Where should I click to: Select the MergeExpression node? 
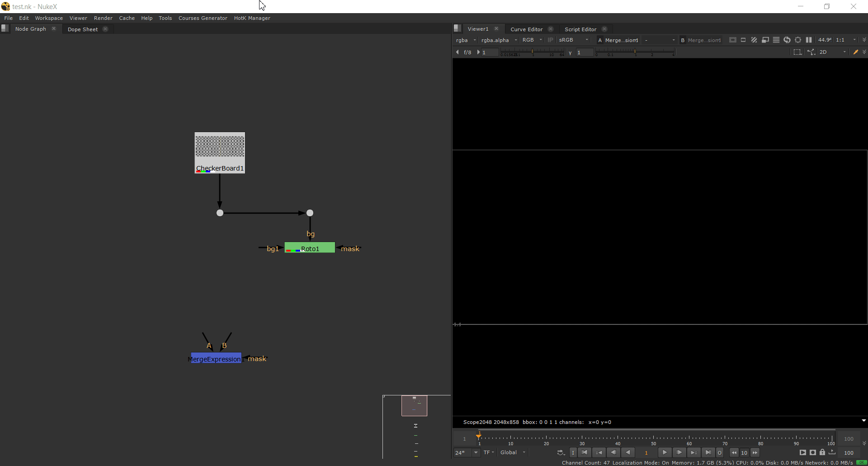pyautogui.click(x=216, y=359)
